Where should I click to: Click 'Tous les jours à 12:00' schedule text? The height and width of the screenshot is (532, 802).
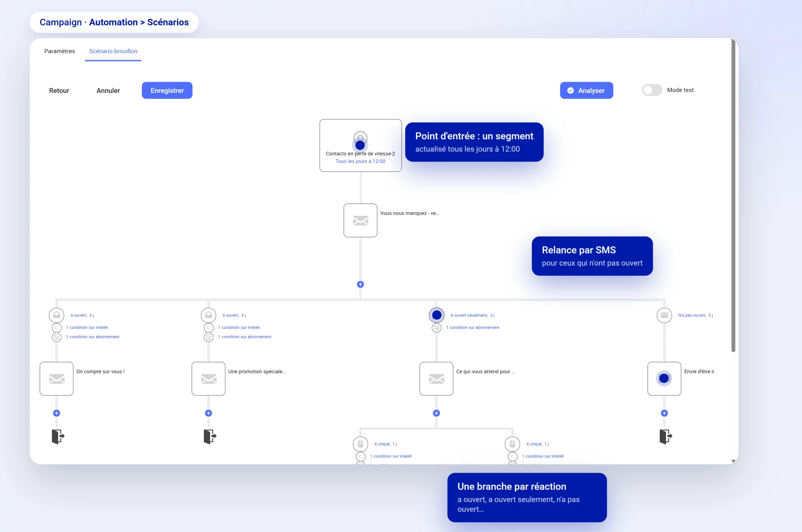(x=360, y=161)
